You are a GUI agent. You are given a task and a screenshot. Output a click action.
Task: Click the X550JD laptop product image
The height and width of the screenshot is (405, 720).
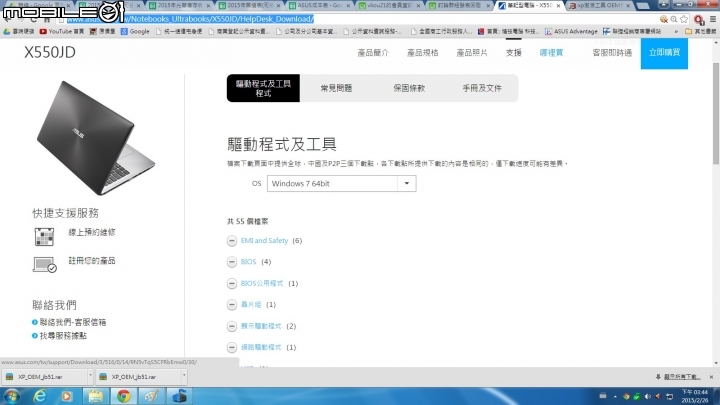tap(96, 138)
